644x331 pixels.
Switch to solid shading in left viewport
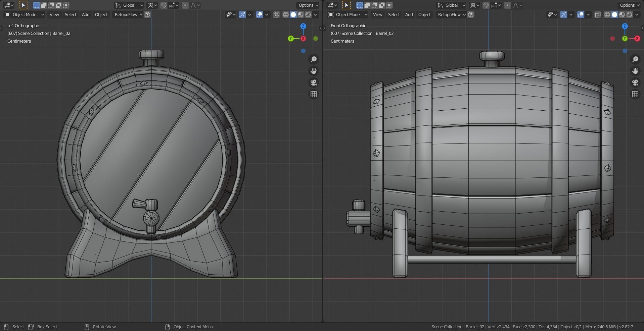(293, 14)
